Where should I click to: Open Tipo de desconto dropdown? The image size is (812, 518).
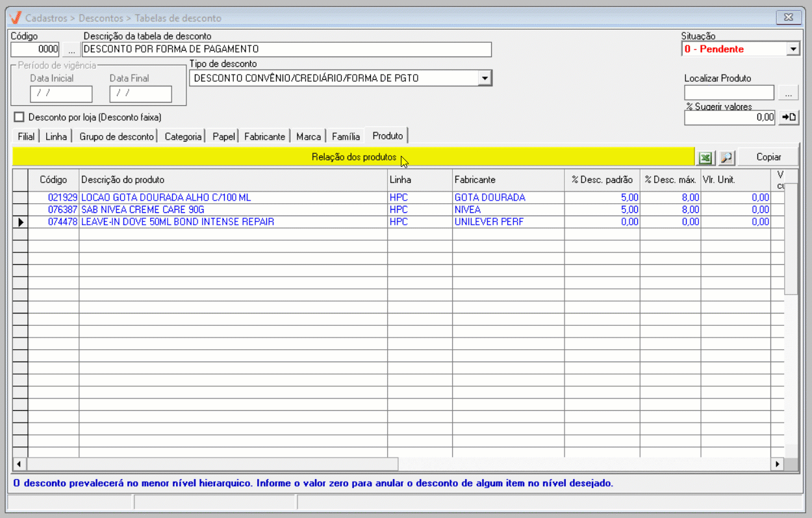[x=485, y=79]
